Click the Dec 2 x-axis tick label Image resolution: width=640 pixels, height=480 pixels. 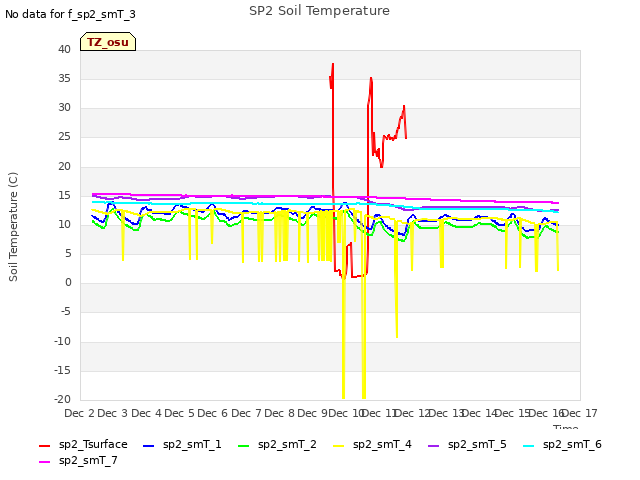pyautogui.click(x=79, y=413)
